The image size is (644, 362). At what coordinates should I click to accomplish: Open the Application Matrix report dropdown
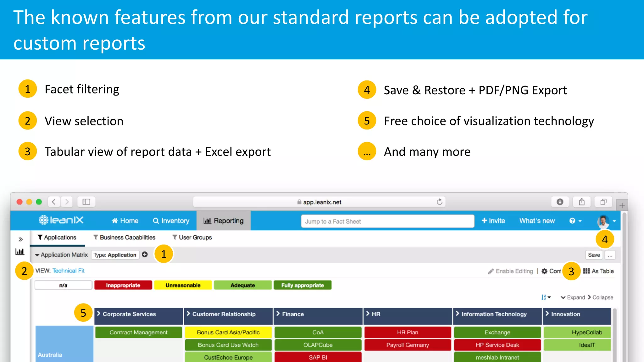(x=61, y=255)
